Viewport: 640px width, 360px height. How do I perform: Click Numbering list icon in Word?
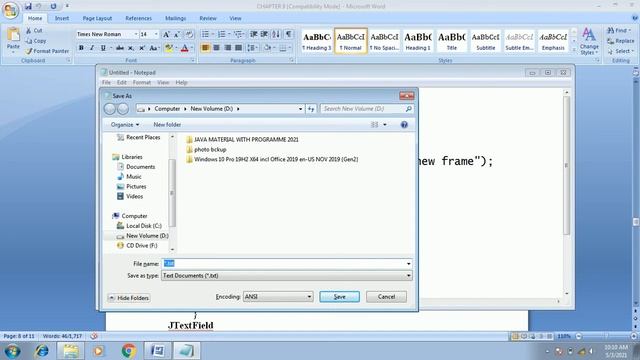(x=222, y=34)
